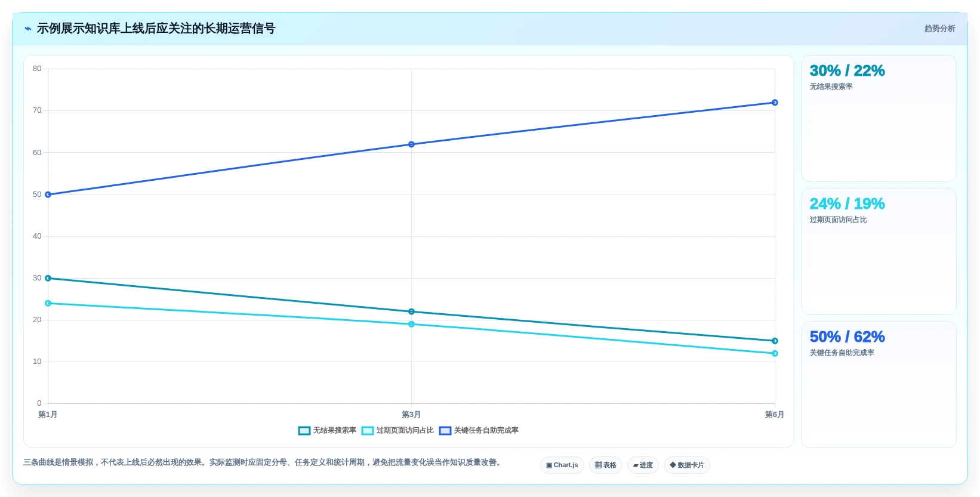
Task: Click the 无结果搜索率 data point at 第1月
Action: click(x=48, y=278)
